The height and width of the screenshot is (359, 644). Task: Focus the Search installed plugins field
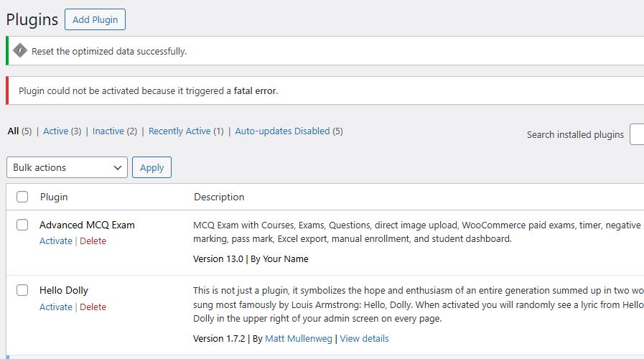coord(637,134)
